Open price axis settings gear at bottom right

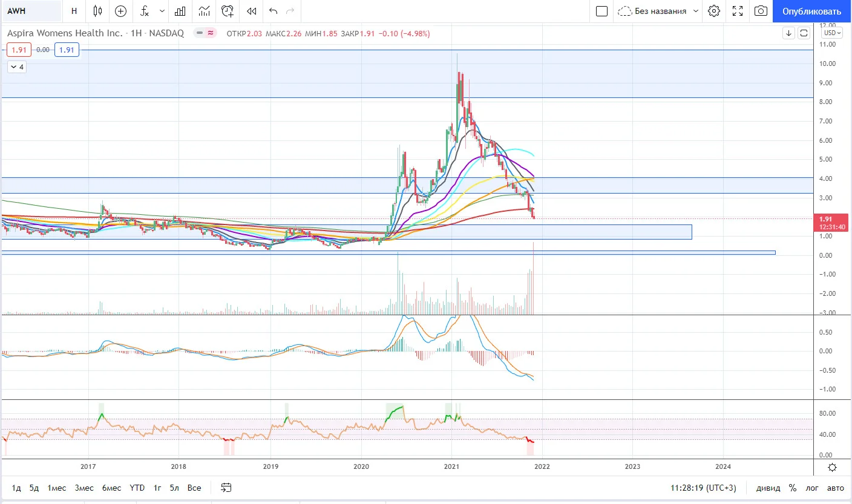[x=833, y=467]
